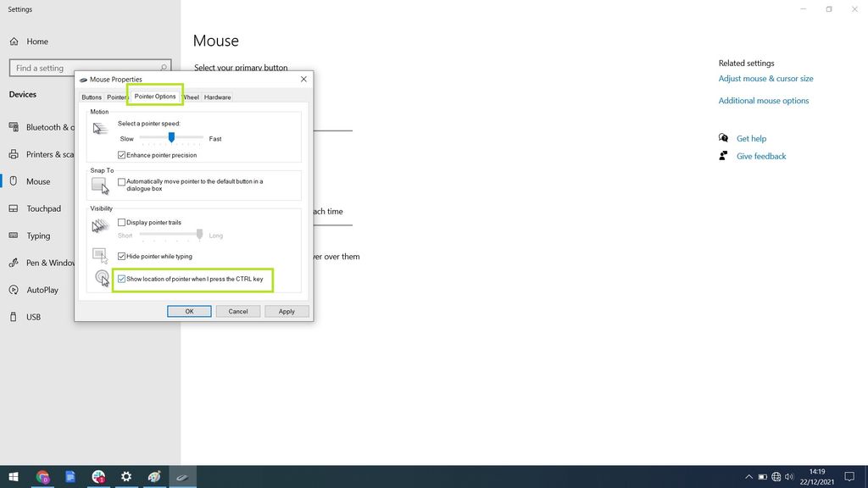868x488 pixels.
Task: Open AutoPlay settings from the sidebar
Action: [x=40, y=289]
